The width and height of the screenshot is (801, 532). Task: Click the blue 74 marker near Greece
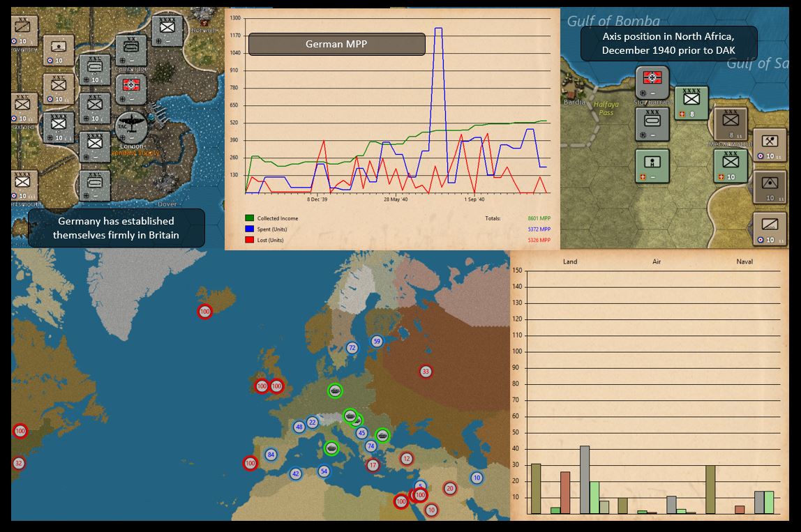coord(371,446)
